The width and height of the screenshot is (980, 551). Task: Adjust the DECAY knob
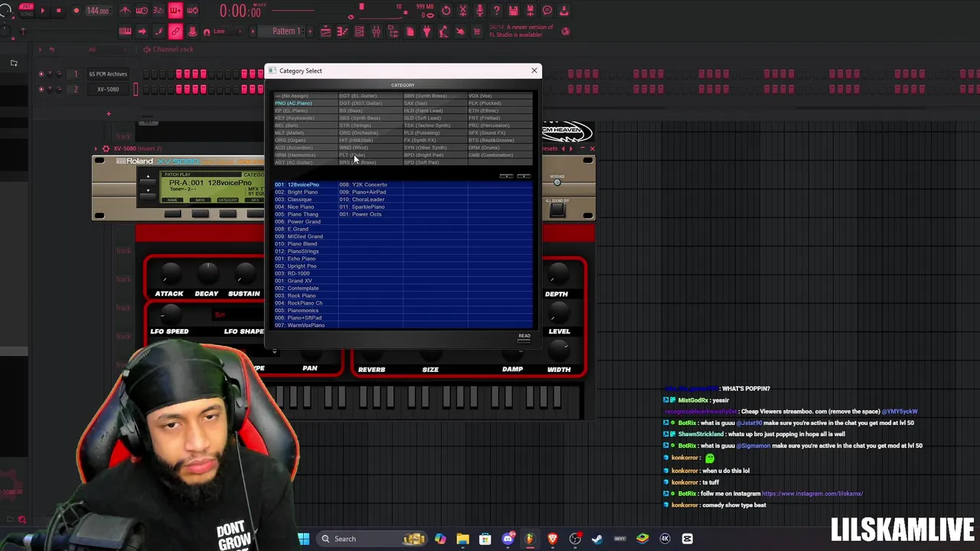(207, 272)
